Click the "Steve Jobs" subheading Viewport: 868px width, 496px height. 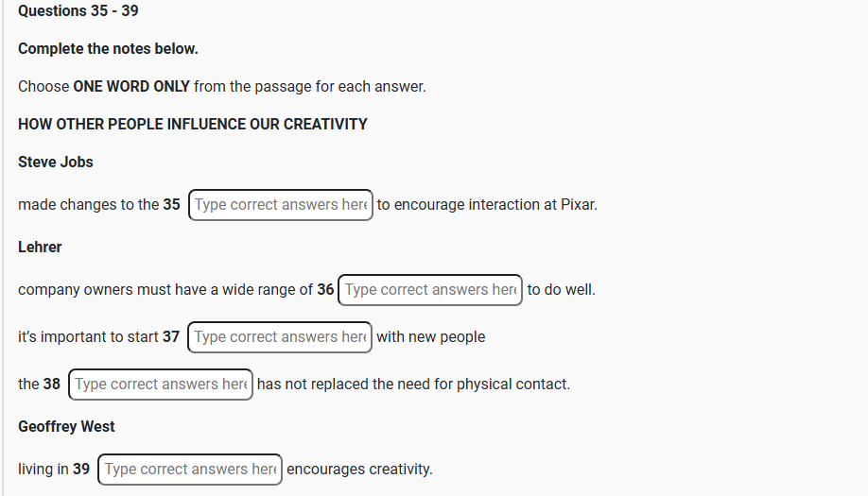pyautogui.click(x=56, y=162)
